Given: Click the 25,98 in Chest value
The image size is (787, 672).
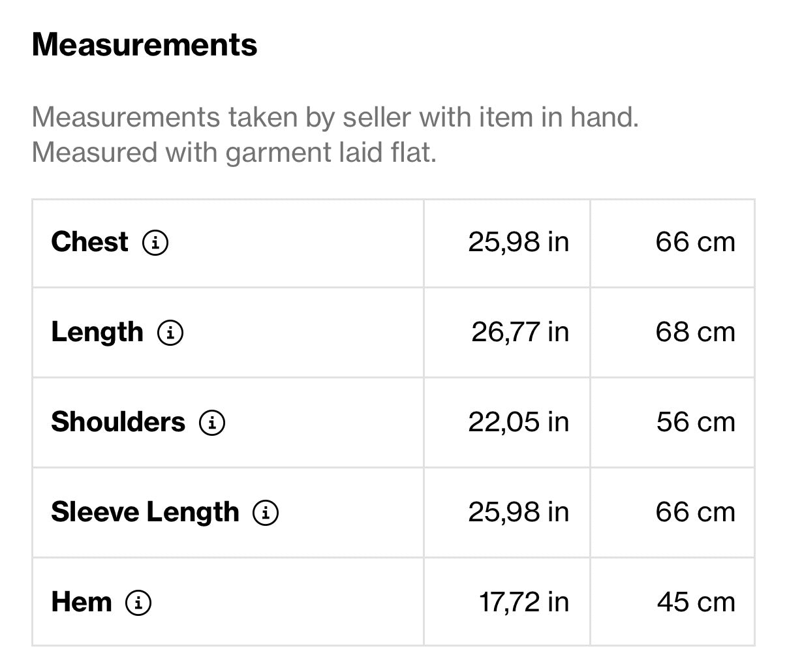Looking at the screenshot, I should pos(518,242).
